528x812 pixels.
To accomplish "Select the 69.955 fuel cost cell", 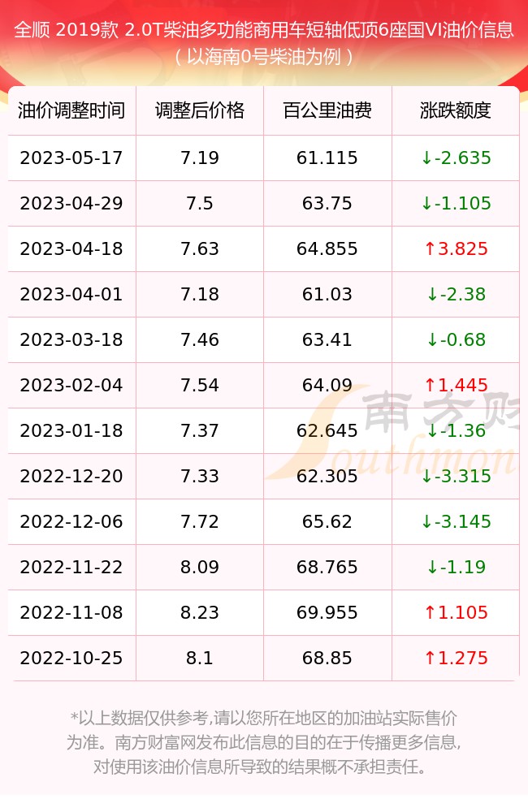I will point(327,612).
